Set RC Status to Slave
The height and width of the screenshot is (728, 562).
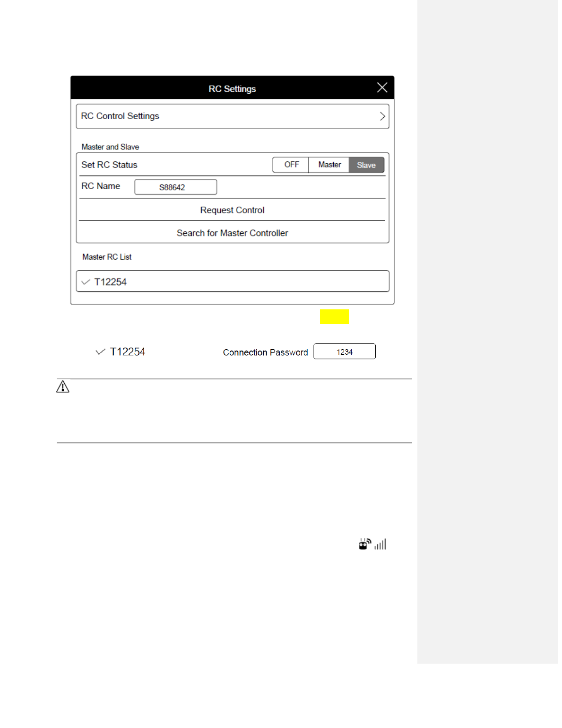366,165
